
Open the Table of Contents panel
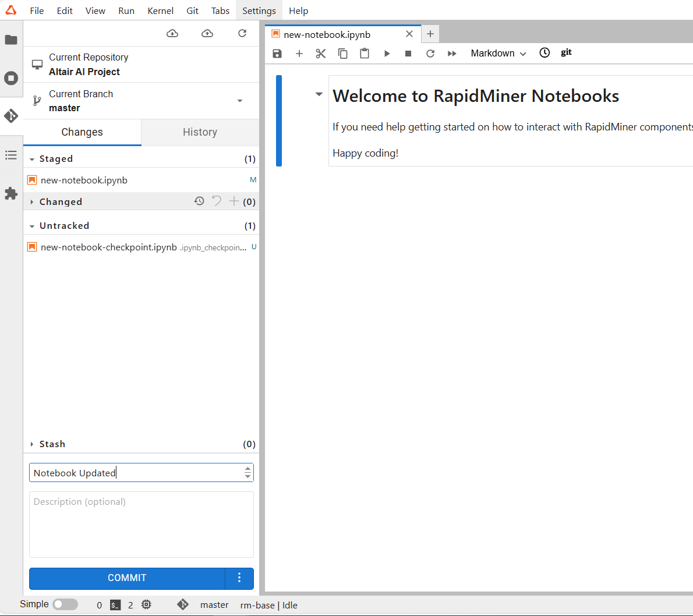click(x=11, y=155)
